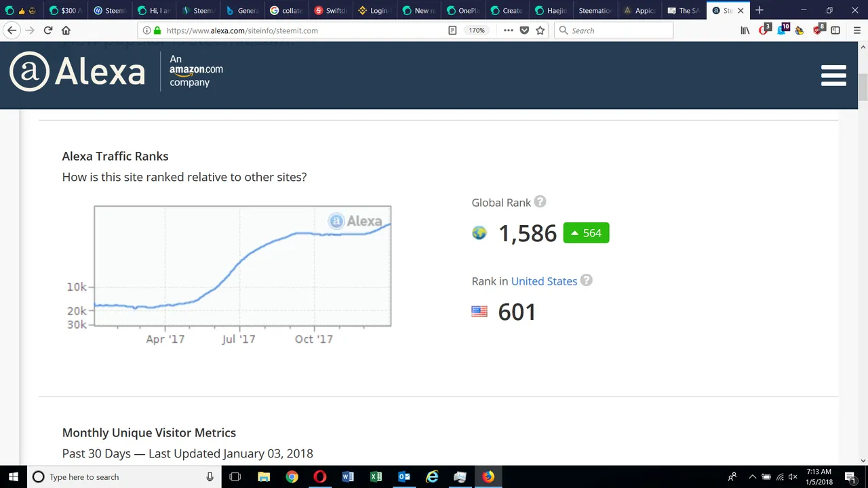The height and width of the screenshot is (488, 868).
Task: Click the green secure padlock icon
Action: pos(157,30)
